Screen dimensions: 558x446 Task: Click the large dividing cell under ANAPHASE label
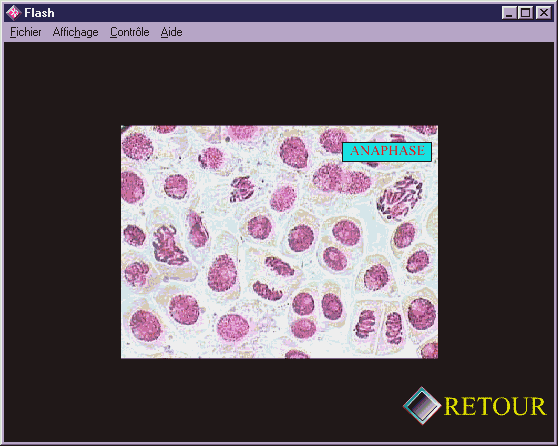(400, 196)
